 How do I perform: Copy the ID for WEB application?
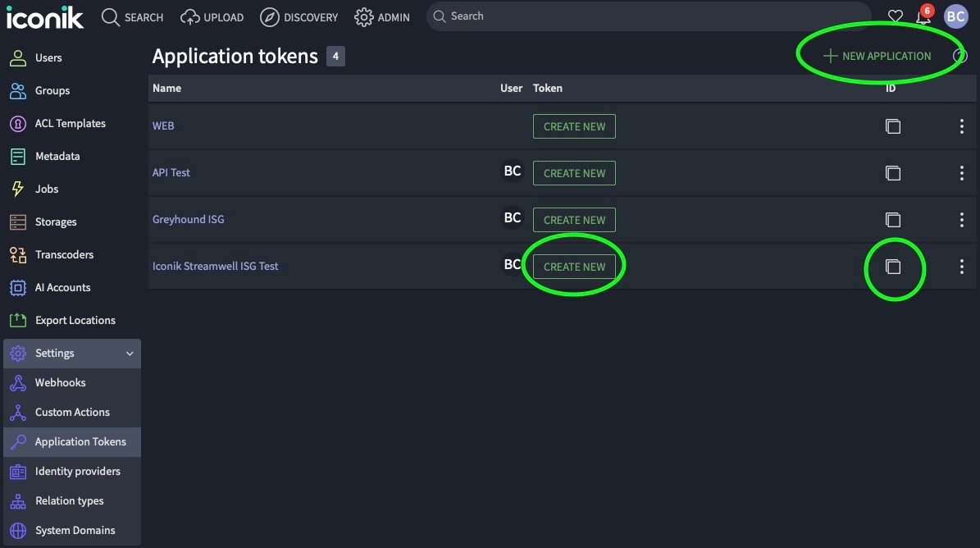click(x=893, y=126)
